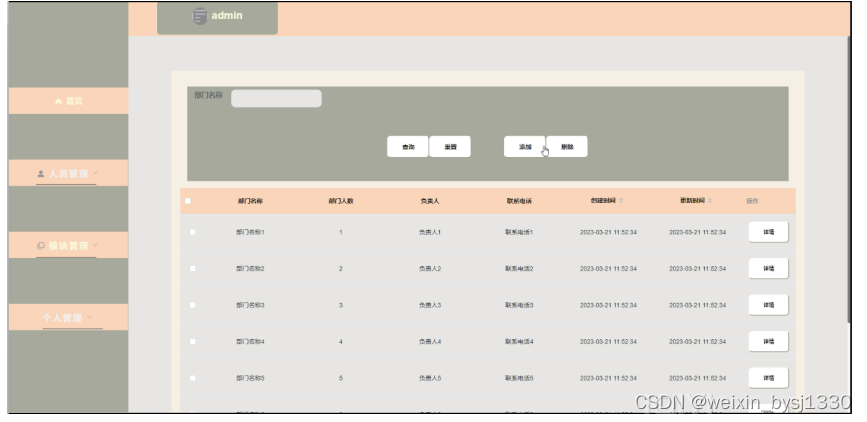The height and width of the screenshot is (422, 867).
Task: Expand the 模块管理 menu chevron
Action: point(95,245)
